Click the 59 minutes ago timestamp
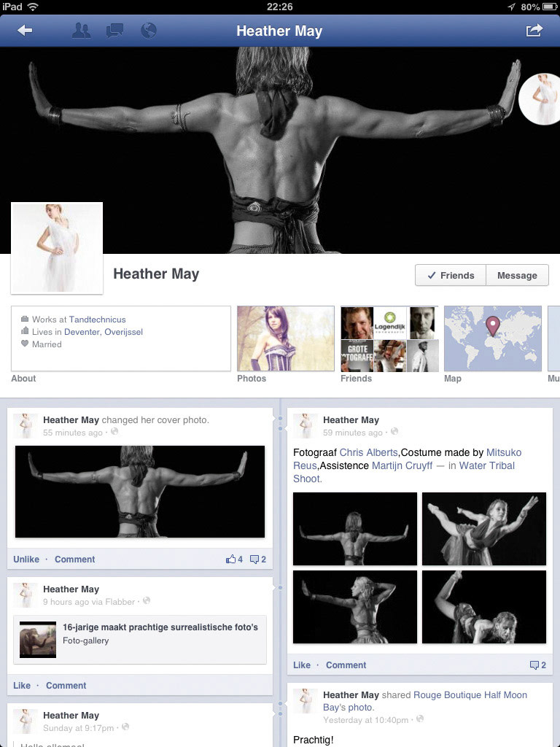This screenshot has width=560, height=747. [x=353, y=433]
